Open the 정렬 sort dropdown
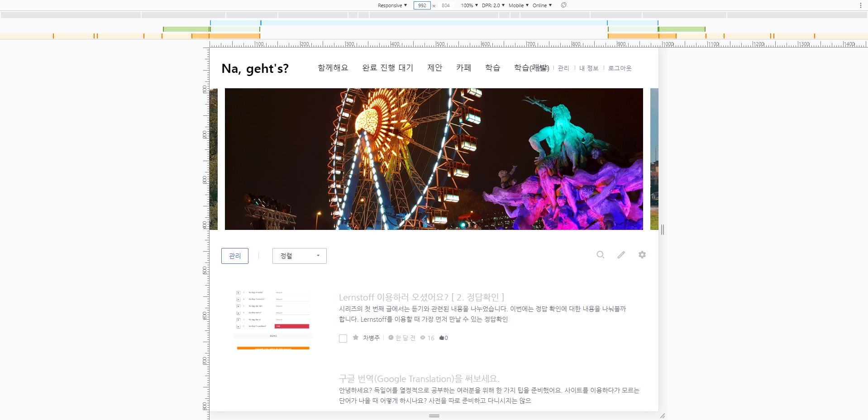The image size is (868, 420). click(x=299, y=256)
